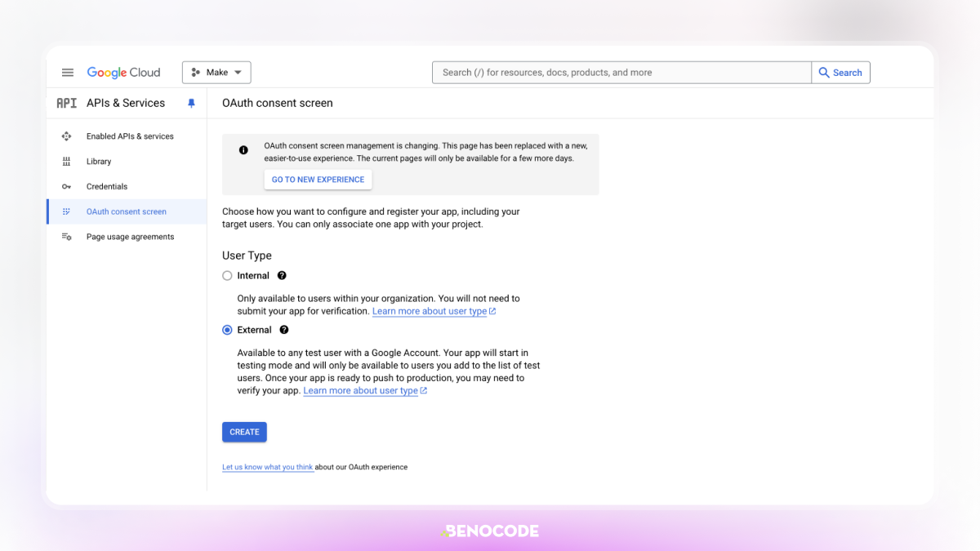Click the Go To New Experience button

318,180
